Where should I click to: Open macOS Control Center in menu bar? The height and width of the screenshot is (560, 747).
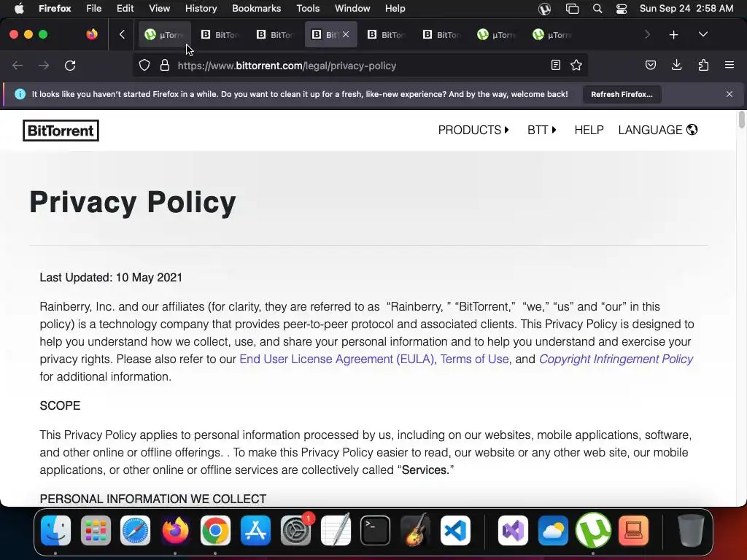click(622, 9)
